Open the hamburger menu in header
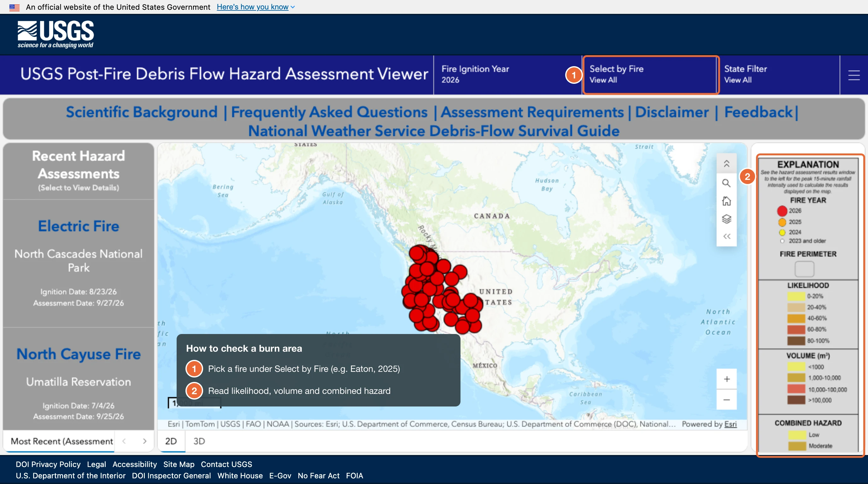Screen dimensions: 868x484 coord(853,75)
